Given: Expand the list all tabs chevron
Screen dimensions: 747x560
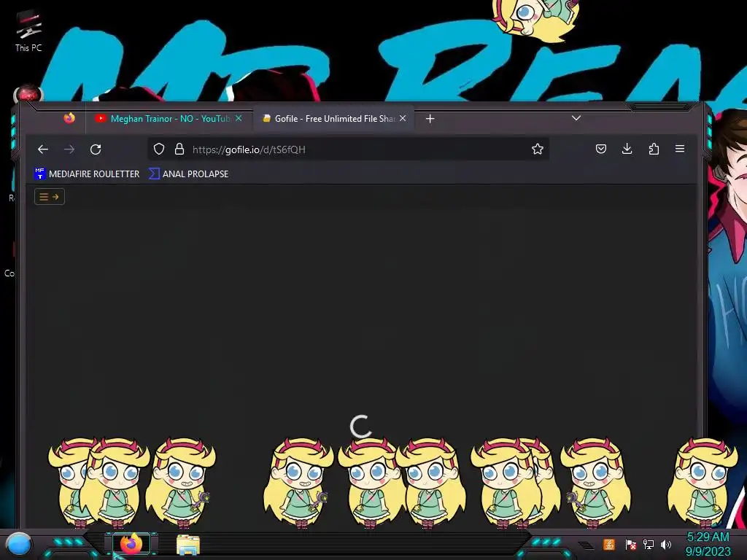Looking at the screenshot, I should click(576, 118).
